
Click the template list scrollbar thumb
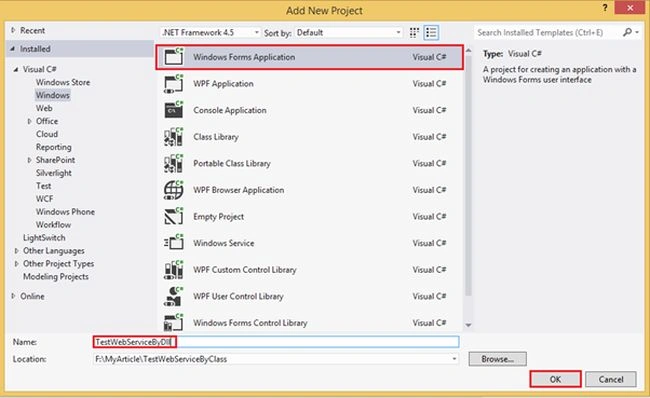468,176
